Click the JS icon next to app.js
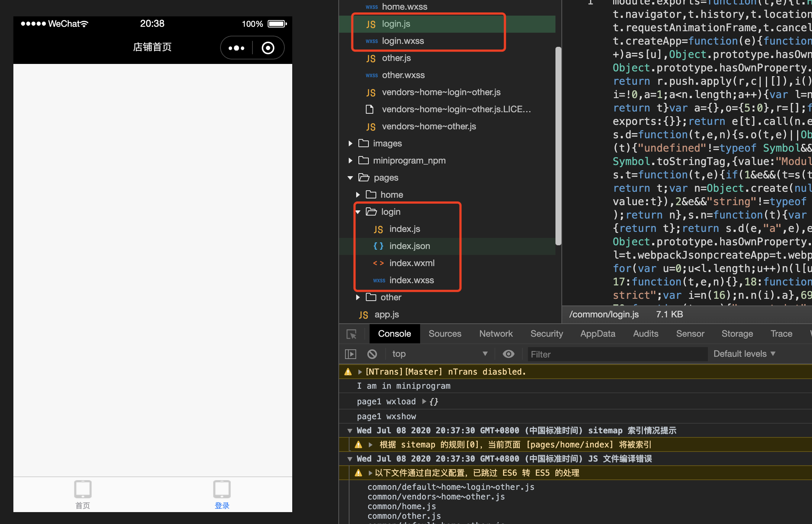 [x=363, y=314]
